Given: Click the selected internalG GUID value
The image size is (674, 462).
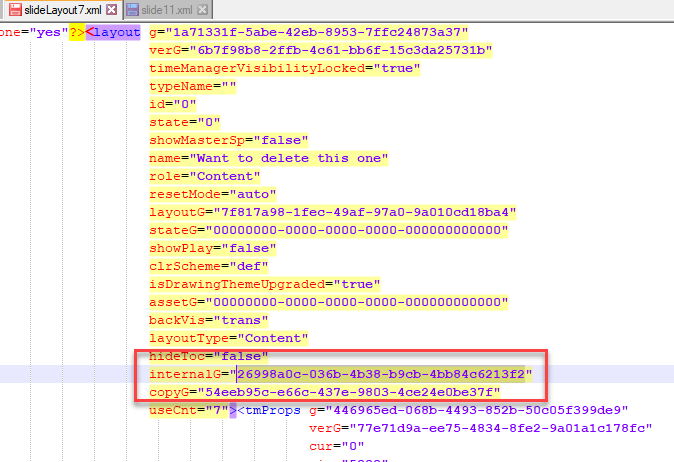Looking at the screenshot, I should 381,374.
